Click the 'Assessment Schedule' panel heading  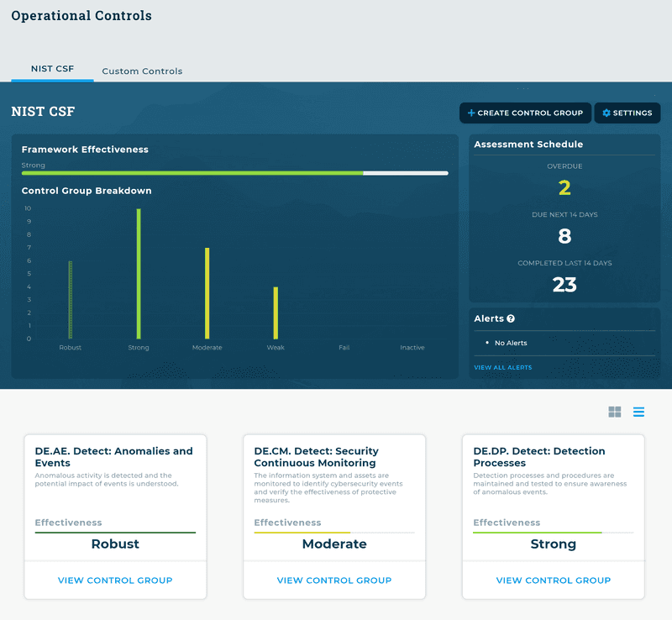click(528, 144)
